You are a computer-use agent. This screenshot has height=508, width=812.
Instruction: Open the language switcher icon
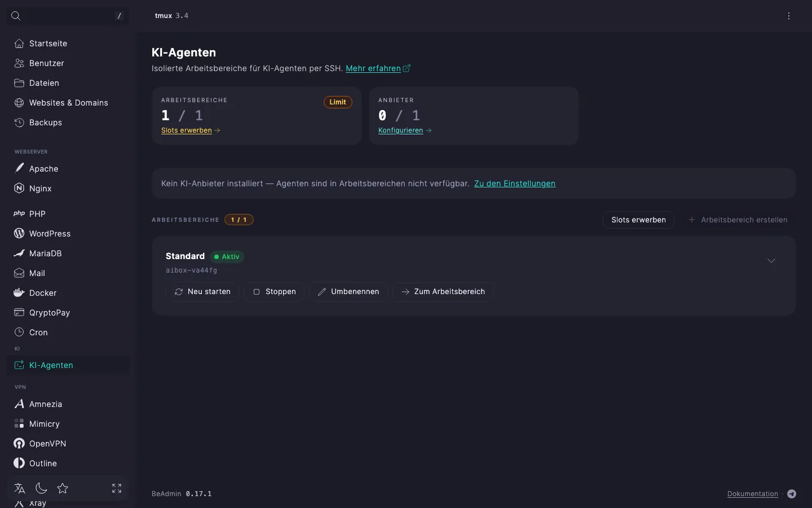point(20,488)
